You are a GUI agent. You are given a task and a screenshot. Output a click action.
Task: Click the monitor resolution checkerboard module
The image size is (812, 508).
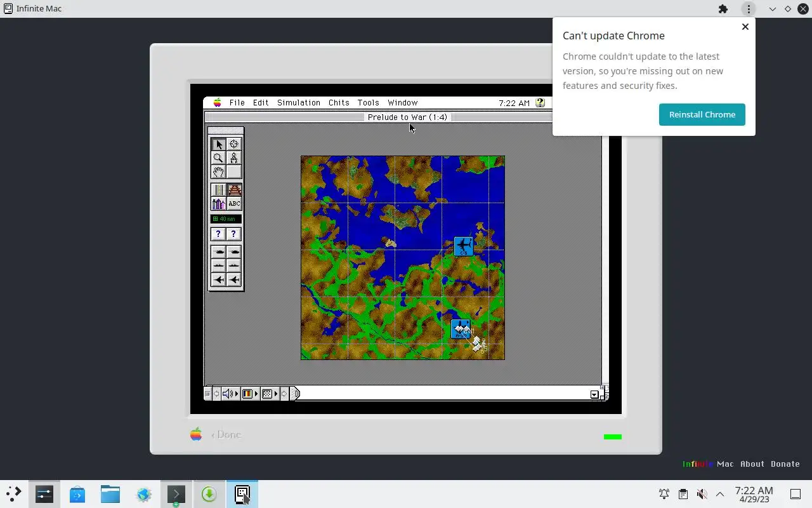267,394
